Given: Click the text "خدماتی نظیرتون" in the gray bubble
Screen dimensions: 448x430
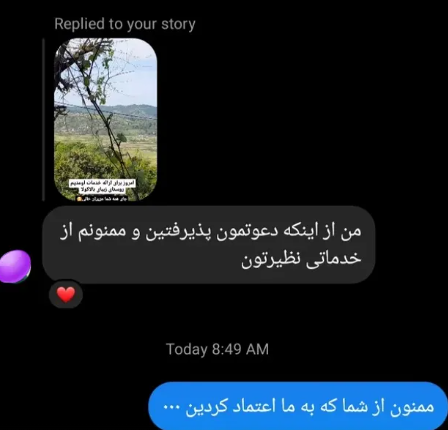Looking at the screenshot, I should tap(301, 259).
